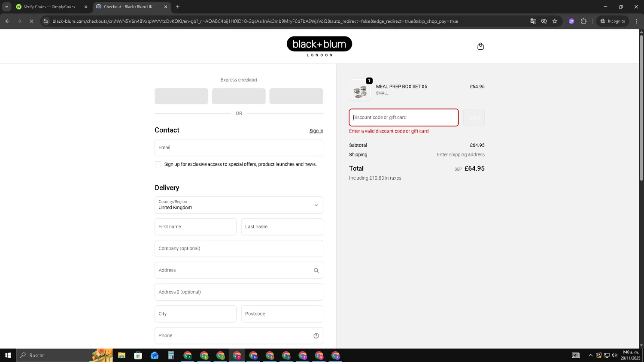Click the browser address bar URL
Viewport: 644px width, 362px height.
(255, 21)
